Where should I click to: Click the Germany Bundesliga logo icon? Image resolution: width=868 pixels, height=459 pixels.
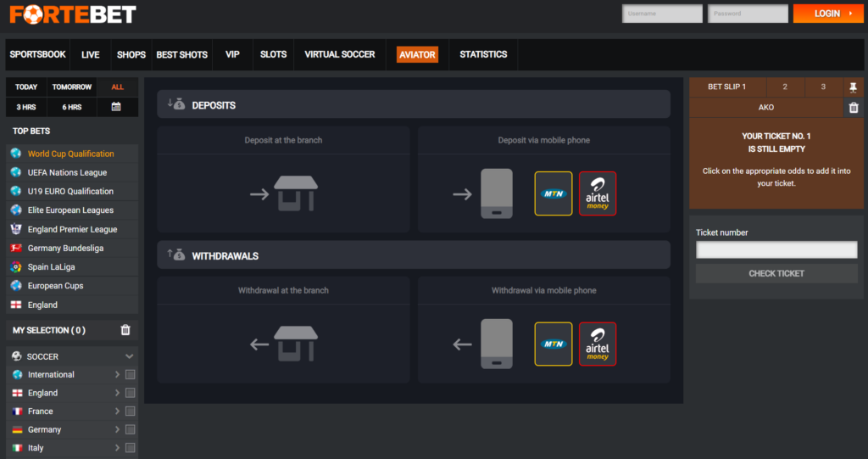pos(16,248)
